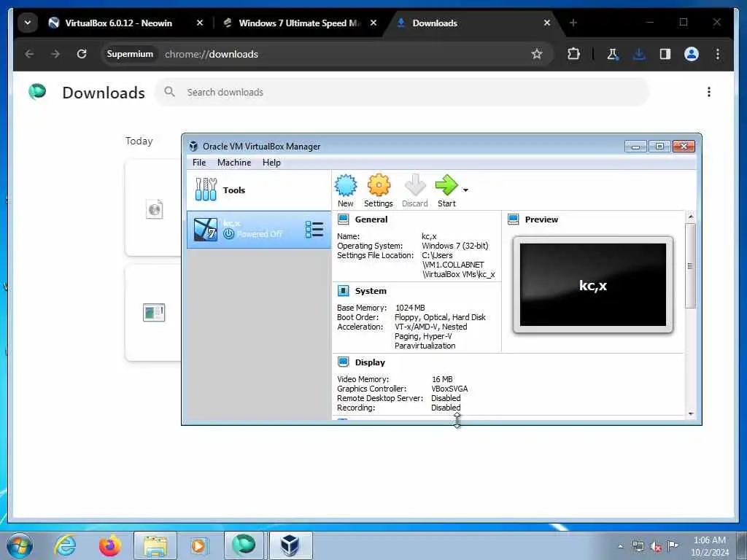
Task: Open the Machine menu in VirtualBox
Action: point(234,163)
